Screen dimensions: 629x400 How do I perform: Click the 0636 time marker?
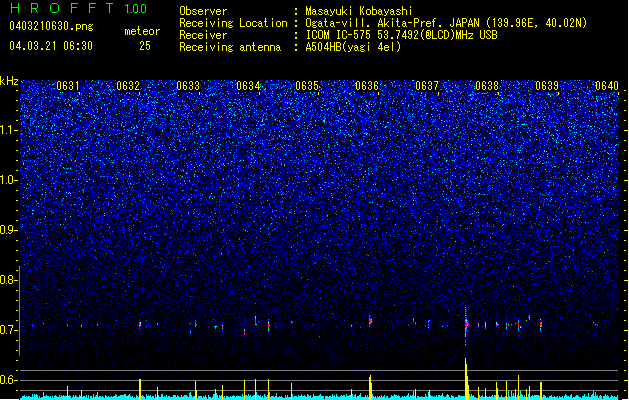coord(367,86)
